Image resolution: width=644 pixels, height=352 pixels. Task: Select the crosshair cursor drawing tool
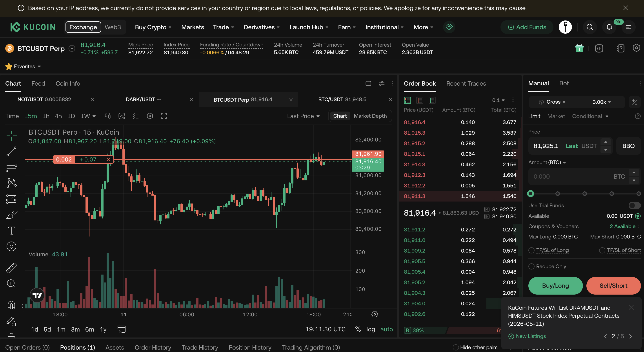click(x=11, y=136)
